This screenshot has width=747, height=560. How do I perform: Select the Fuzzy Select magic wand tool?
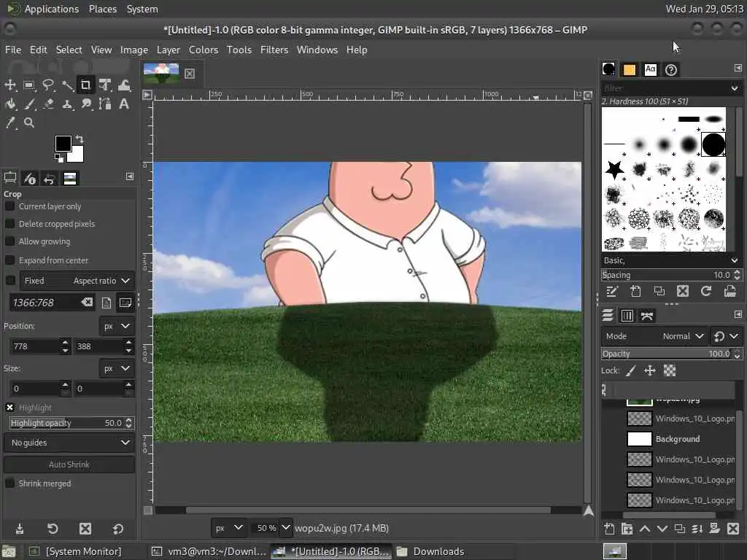[67, 85]
